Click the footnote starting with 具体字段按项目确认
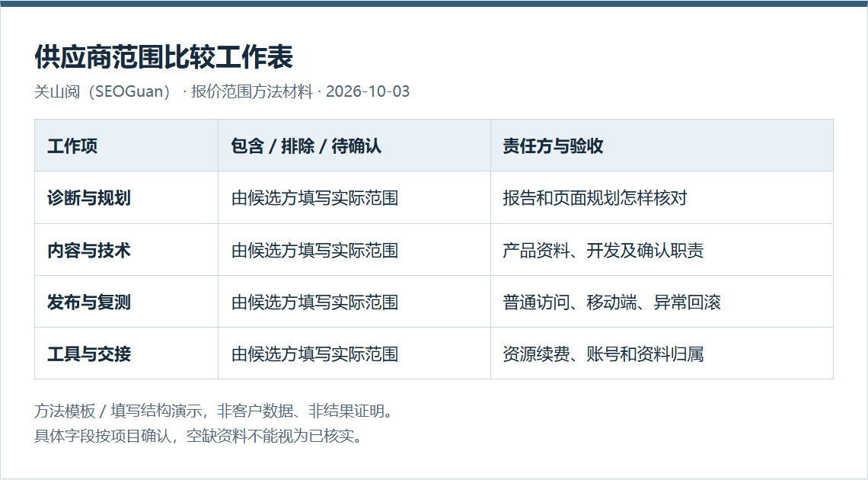868x480 pixels. (199, 436)
